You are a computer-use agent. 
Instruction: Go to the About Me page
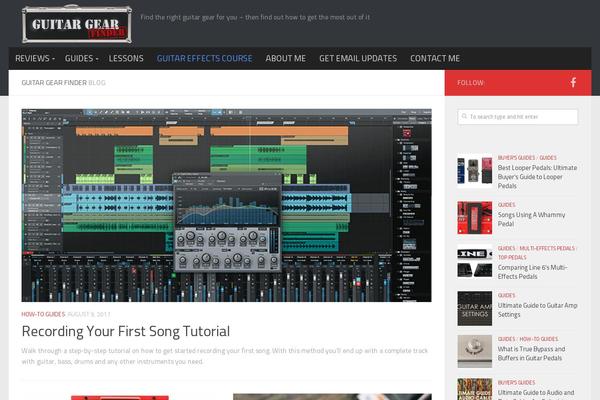tap(285, 58)
